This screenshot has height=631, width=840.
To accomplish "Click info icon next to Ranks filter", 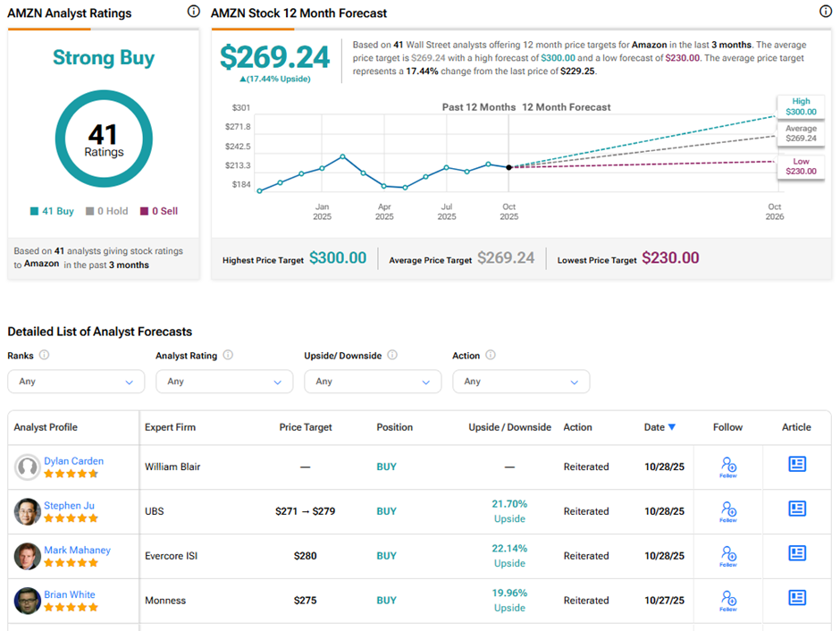I will 45,355.
